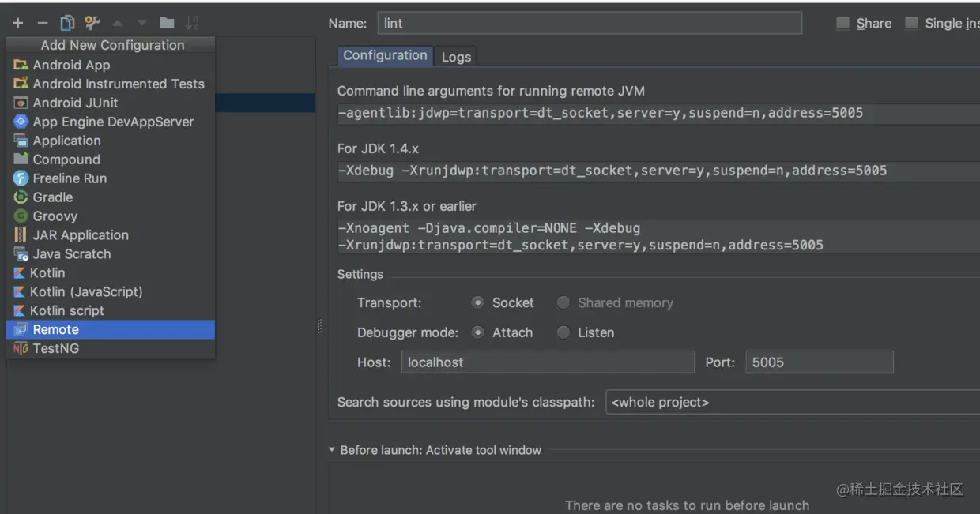The height and width of the screenshot is (514, 980).
Task: Choose TestNG configuration type
Action: [111, 348]
